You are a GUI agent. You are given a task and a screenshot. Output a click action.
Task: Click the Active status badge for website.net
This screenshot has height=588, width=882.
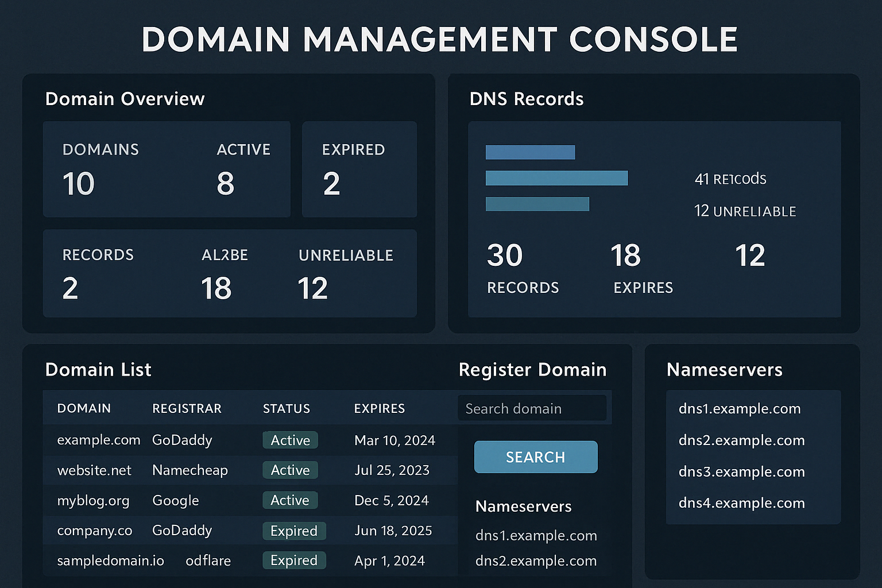290,470
